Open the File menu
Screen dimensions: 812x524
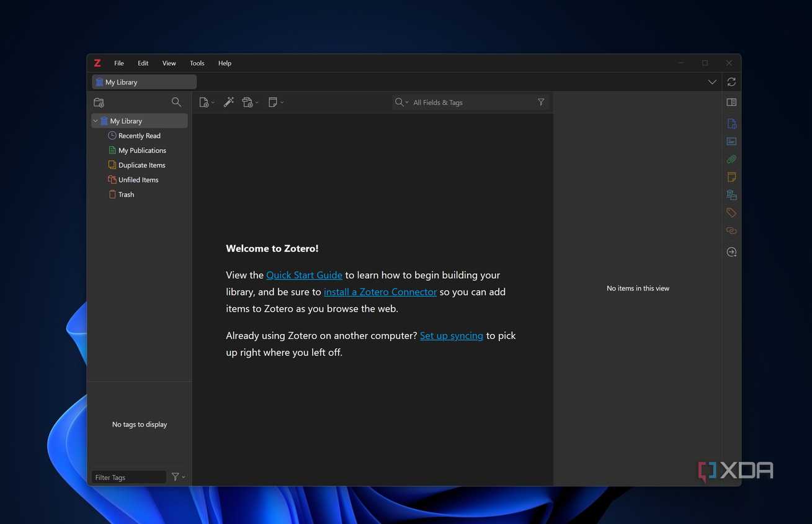pos(119,63)
